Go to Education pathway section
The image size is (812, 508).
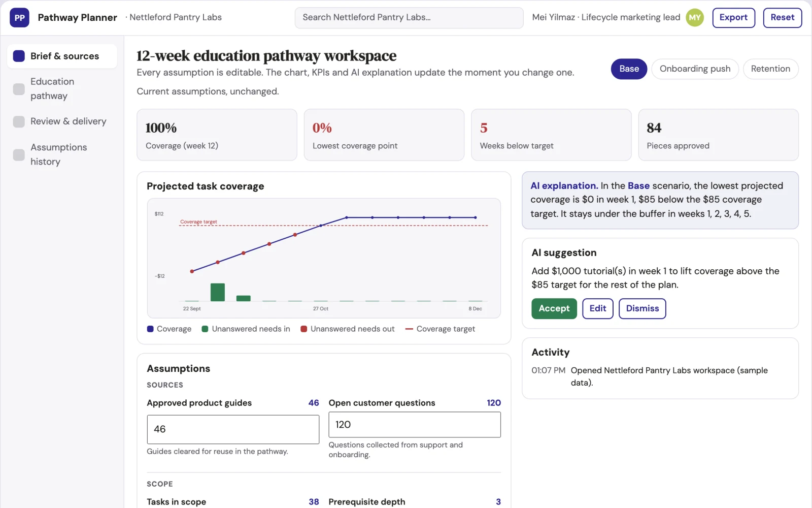pos(62,89)
